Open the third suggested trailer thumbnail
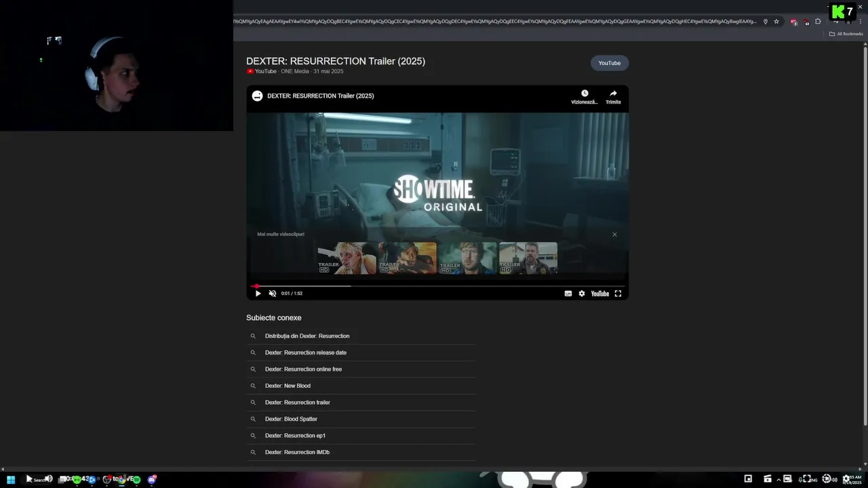The width and height of the screenshot is (868, 488). [468, 258]
